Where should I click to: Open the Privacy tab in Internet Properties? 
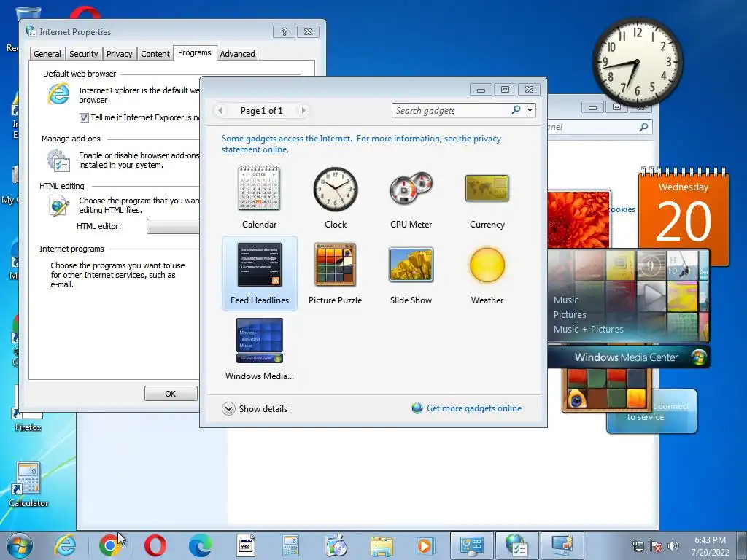[x=119, y=54]
